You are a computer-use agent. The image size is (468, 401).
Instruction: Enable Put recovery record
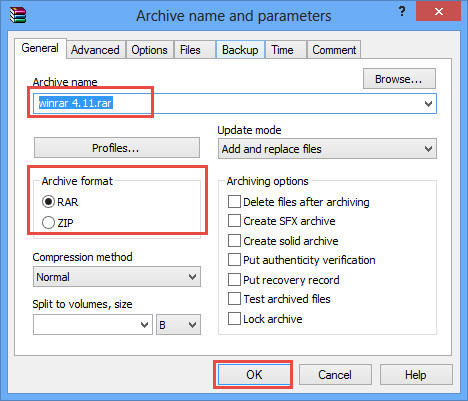click(x=234, y=280)
